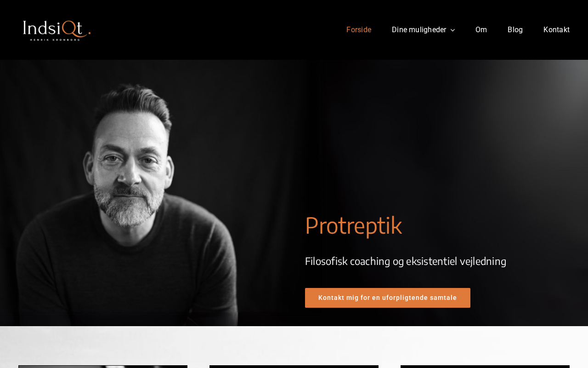Click Henrik Kronborg text under logo

(54, 40)
